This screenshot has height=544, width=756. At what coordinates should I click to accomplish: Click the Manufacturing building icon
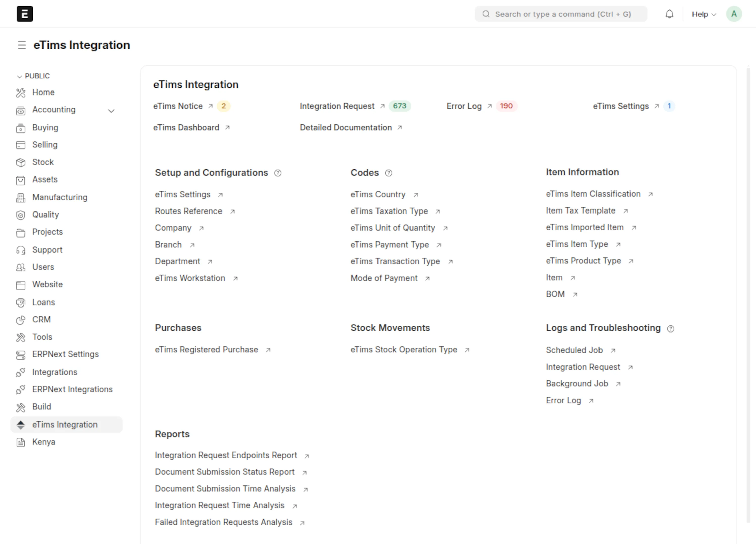tap(21, 198)
